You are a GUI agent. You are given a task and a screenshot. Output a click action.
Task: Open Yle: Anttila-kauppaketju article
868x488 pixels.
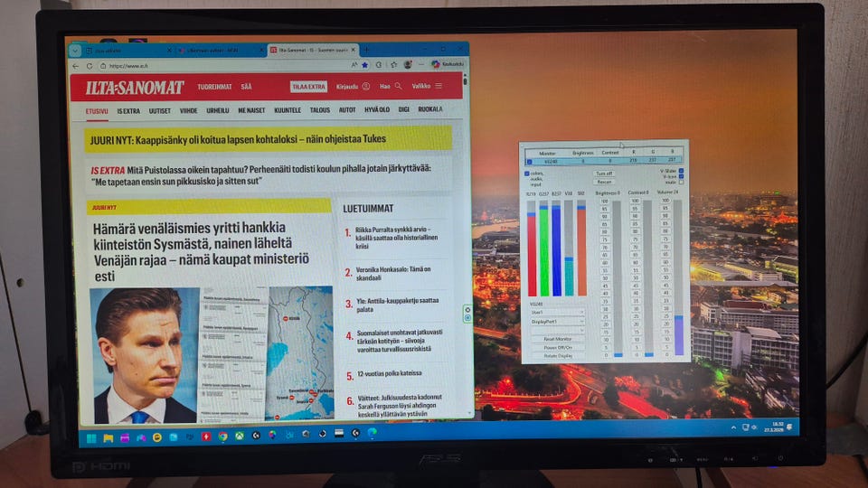point(397,305)
